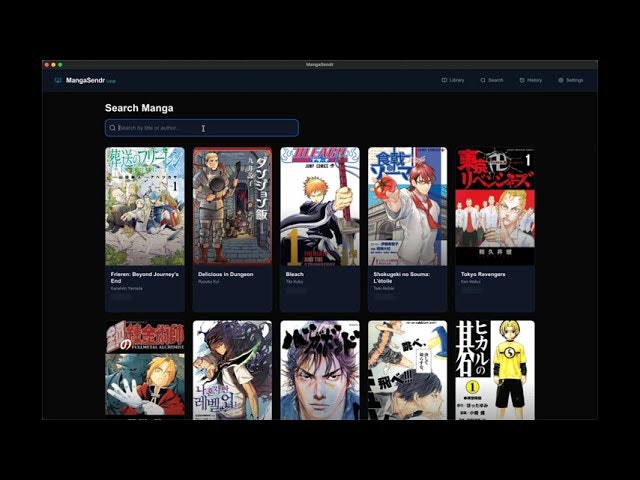Open Settings from the top navigation
Image resolution: width=640 pixels, height=480 pixels.
click(571, 80)
